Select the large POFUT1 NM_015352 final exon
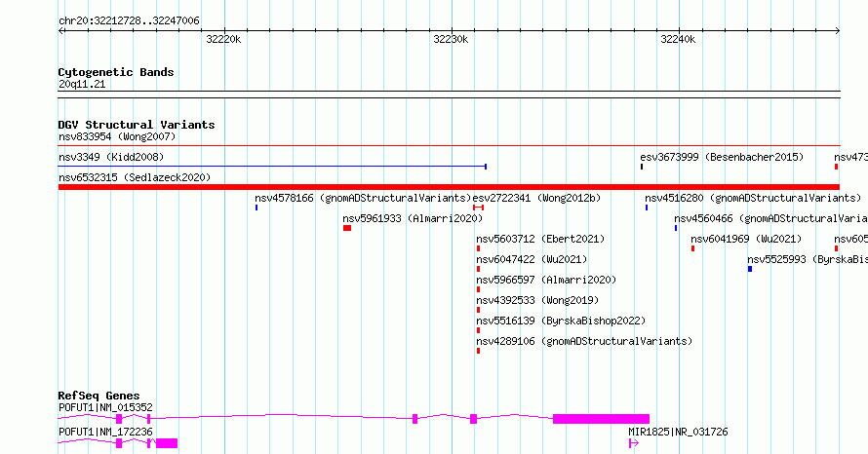Image resolution: width=868 pixels, height=454 pixels. pos(601,419)
